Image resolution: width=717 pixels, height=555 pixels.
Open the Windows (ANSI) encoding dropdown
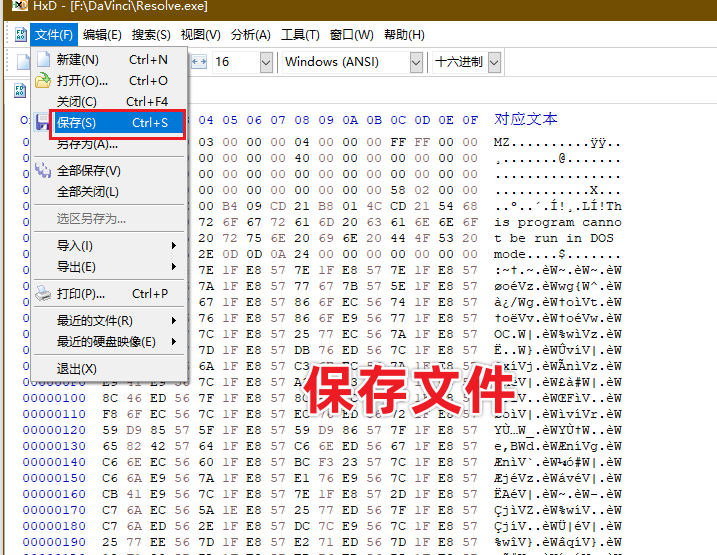pyautogui.click(x=416, y=62)
